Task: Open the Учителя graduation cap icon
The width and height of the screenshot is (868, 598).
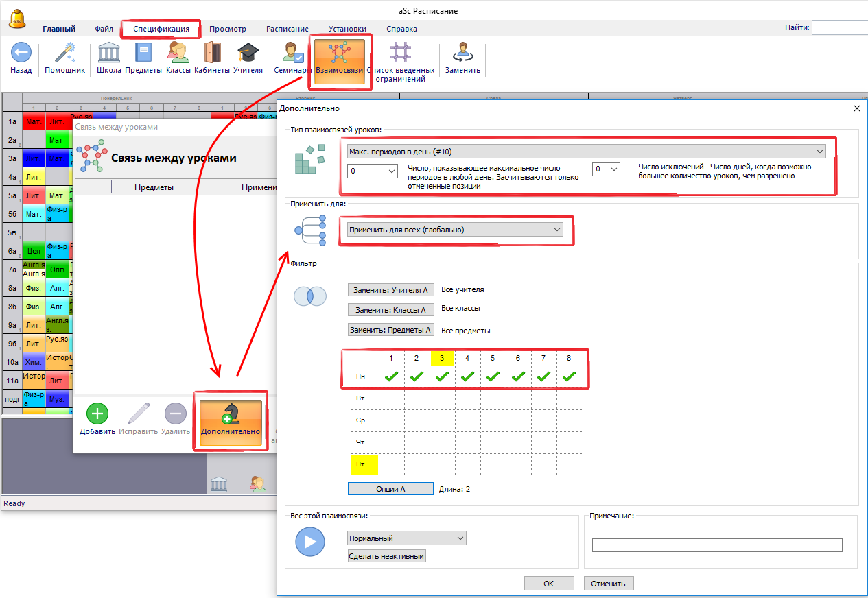Action: click(x=248, y=53)
